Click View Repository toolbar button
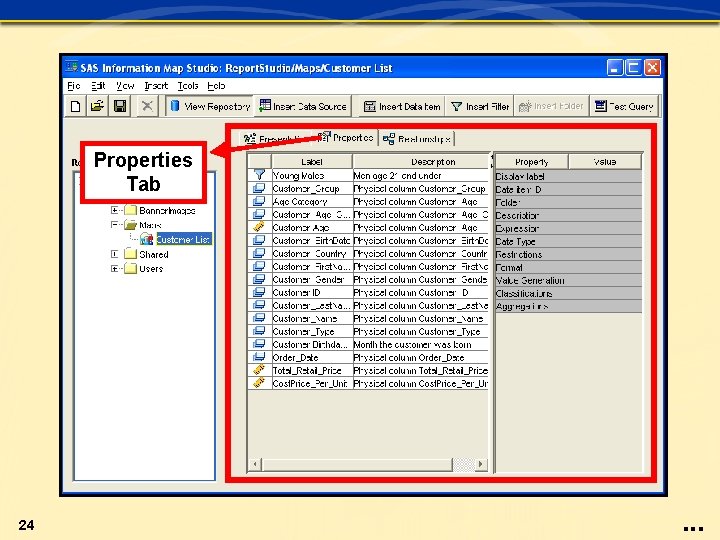 210,106
